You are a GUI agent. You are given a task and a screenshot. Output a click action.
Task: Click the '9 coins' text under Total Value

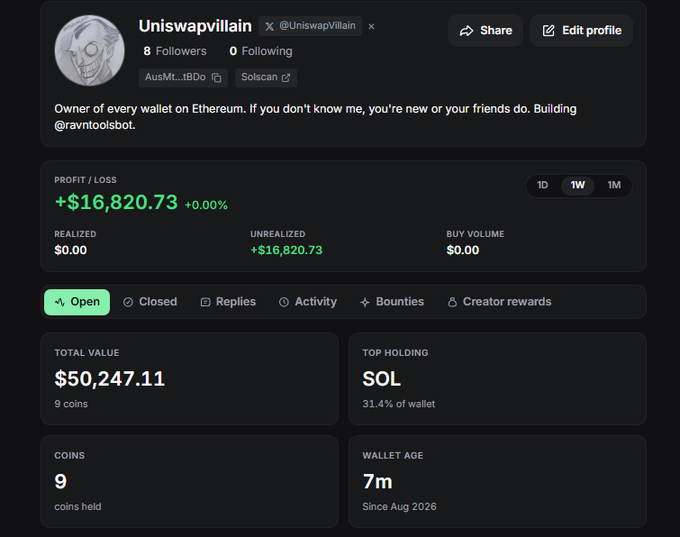tap(71, 404)
